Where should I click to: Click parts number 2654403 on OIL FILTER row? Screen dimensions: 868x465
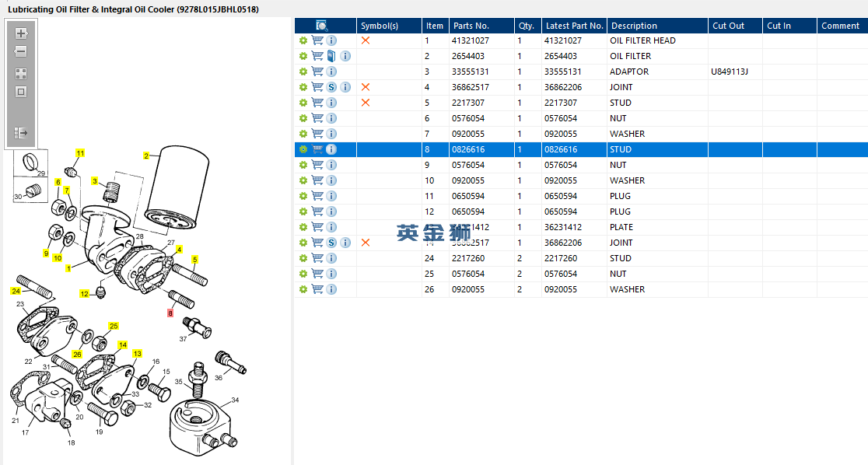(468, 56)
